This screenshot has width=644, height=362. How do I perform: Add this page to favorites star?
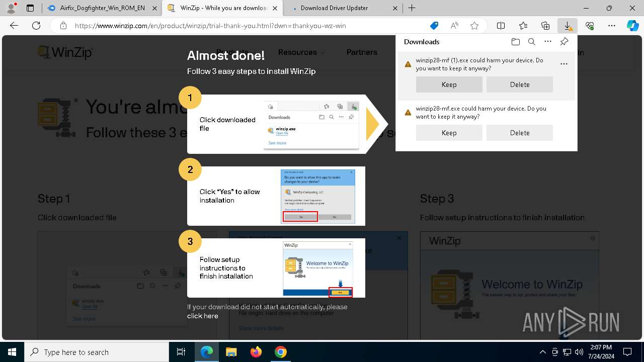[474, 26]
